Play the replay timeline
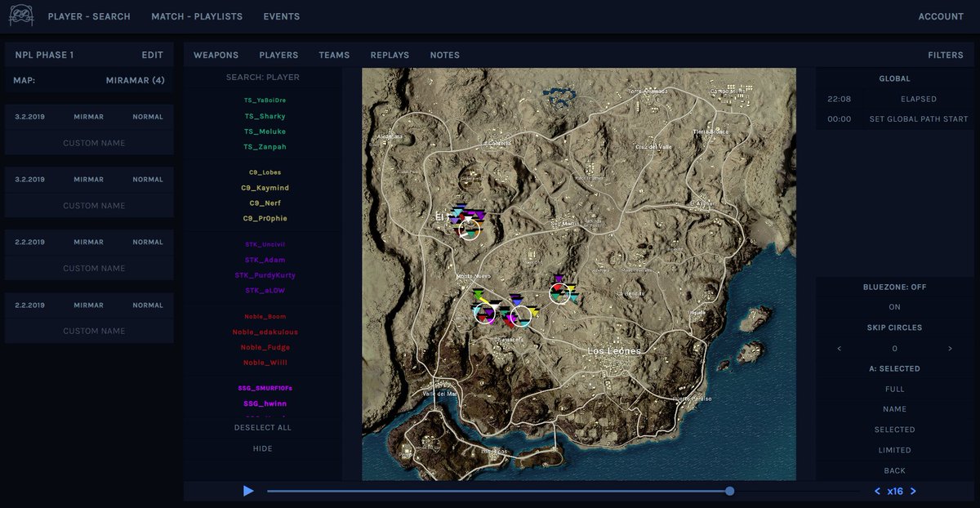 pyautogui.click(x=248, y=491)
